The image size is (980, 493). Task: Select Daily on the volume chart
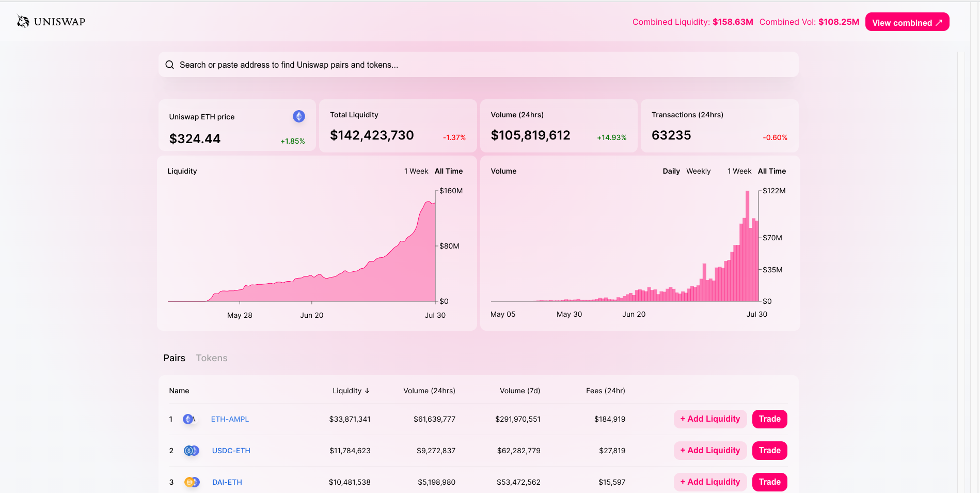click(x=671, y=171)
